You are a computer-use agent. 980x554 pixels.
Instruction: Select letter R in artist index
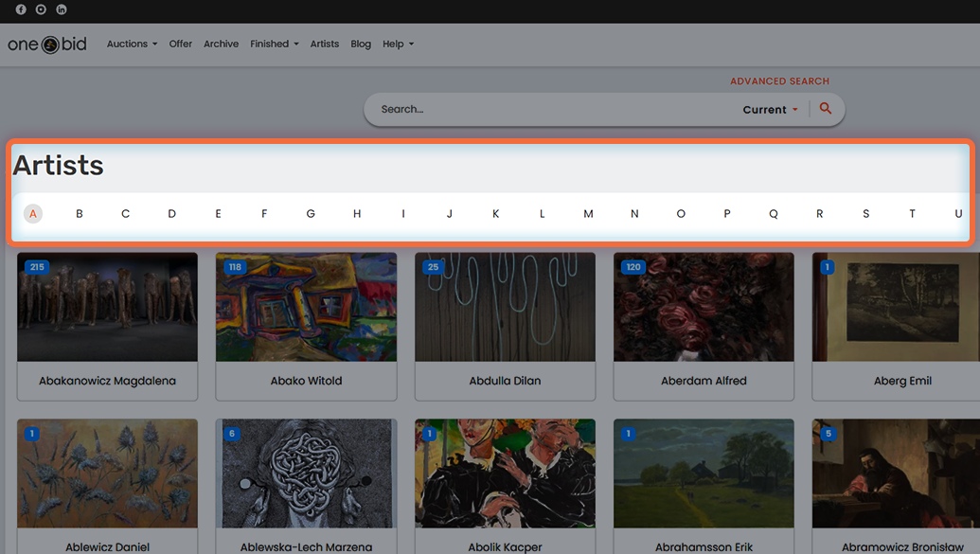819,214
